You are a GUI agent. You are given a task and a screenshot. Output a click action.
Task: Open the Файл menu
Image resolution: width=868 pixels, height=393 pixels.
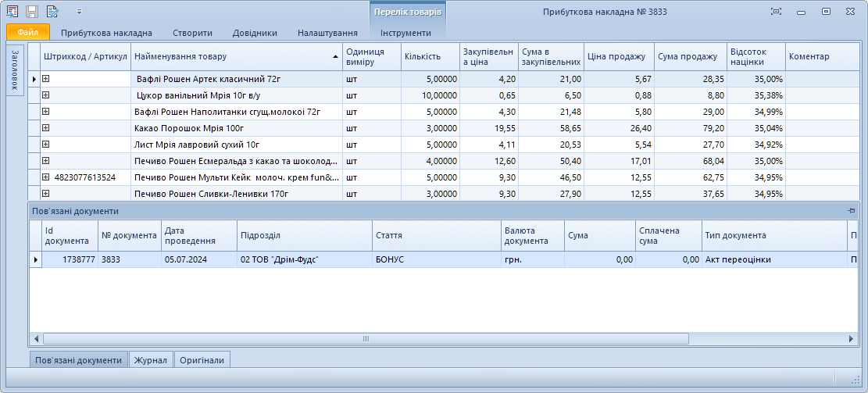[28, 33]
